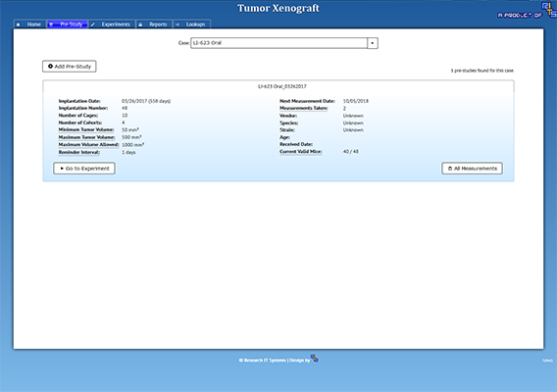Image resolution: width=557 pixels, height=392 pixels.
Task: Click the lock icon on Reports tab
Action: click(140, 24)
